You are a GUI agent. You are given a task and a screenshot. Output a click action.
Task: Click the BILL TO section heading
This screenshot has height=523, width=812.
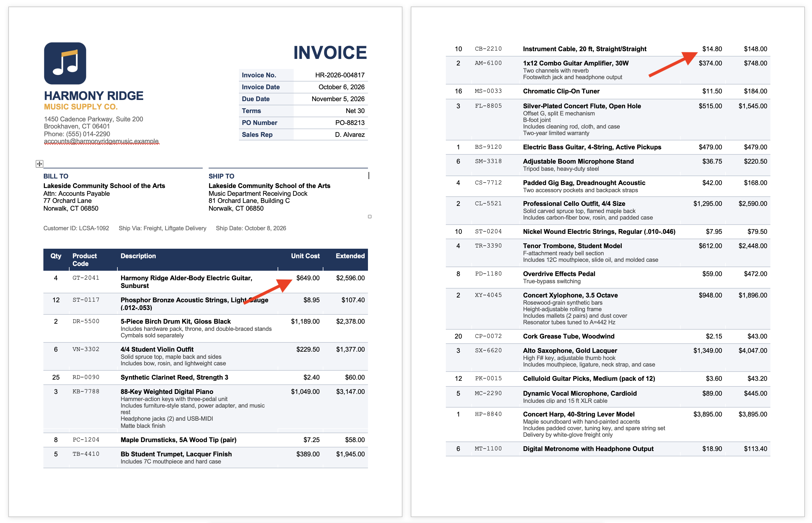tap(56, 176)
